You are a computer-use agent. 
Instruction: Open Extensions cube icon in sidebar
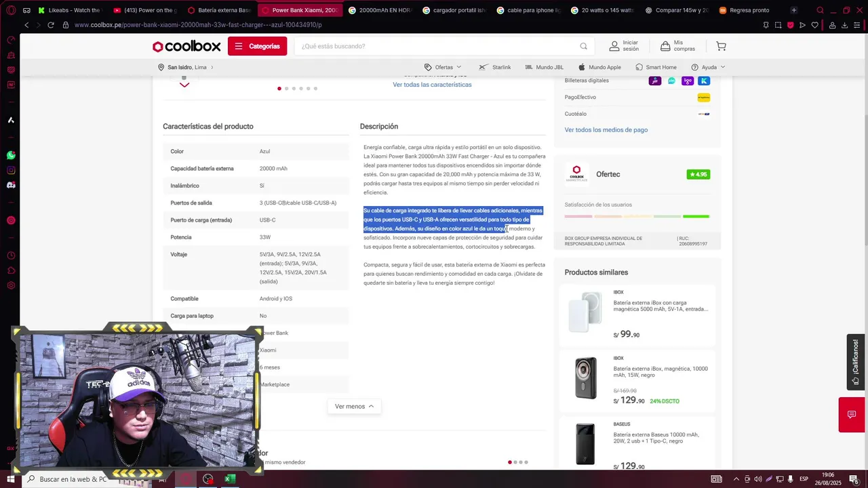pyautogui.click(x=11, y=270)
